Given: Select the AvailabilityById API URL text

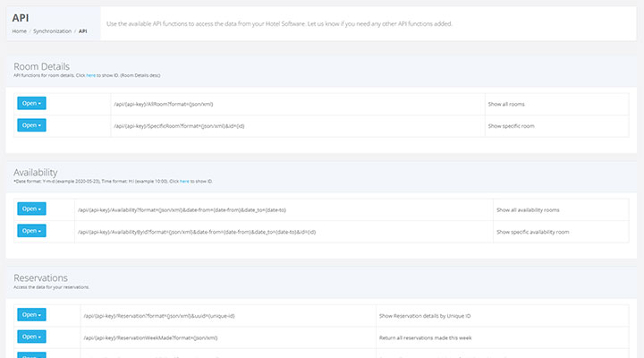Looking at the screenshot, I should tap(197, 232).
